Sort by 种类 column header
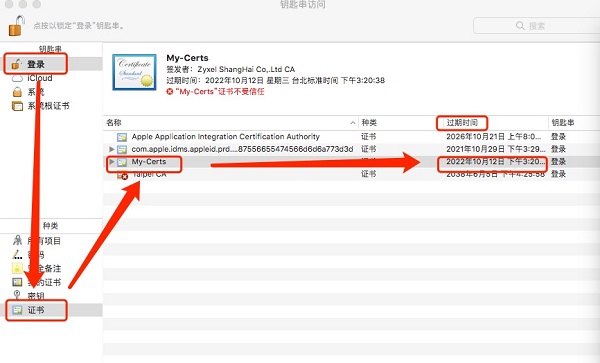The height and width of the screenshot is (363, 600). tap(369, 123)
